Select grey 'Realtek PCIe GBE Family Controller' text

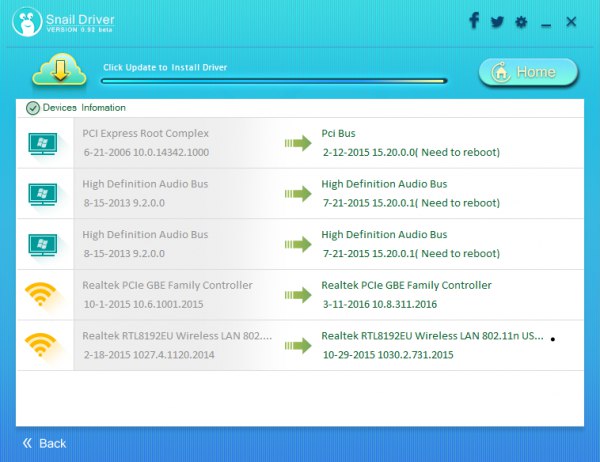click(167, 286)
